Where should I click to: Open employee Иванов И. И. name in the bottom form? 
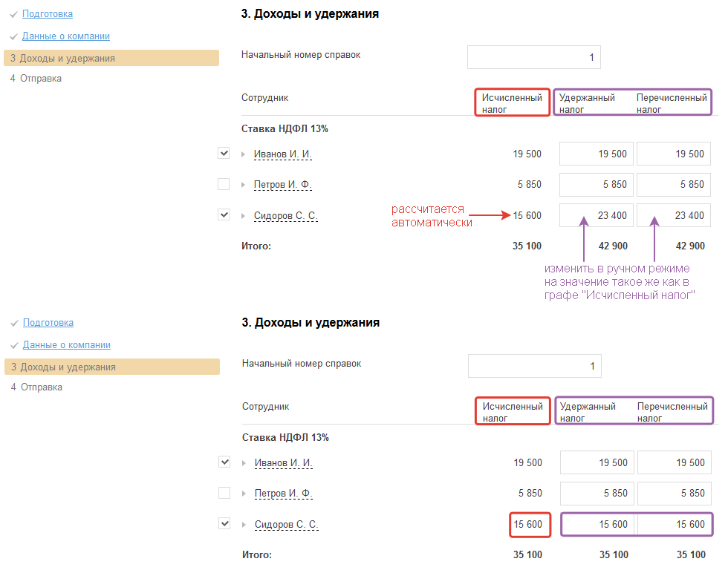(x=284, y=463)
